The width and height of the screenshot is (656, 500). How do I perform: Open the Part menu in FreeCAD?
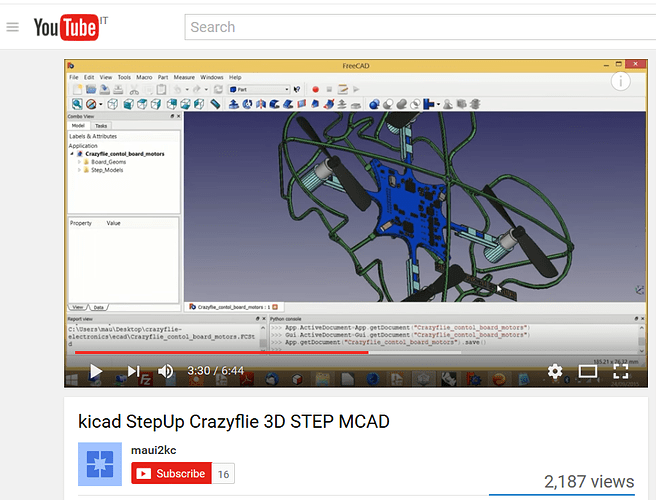click(163, 77)
